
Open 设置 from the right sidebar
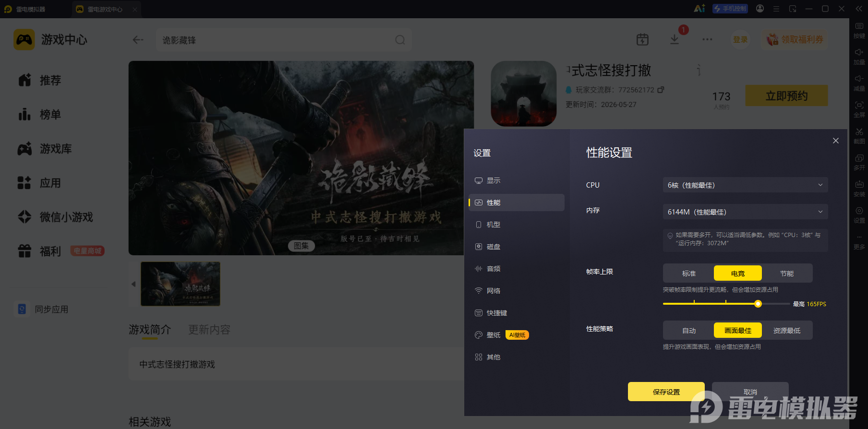pyautogui.click(x=859, y=214)
